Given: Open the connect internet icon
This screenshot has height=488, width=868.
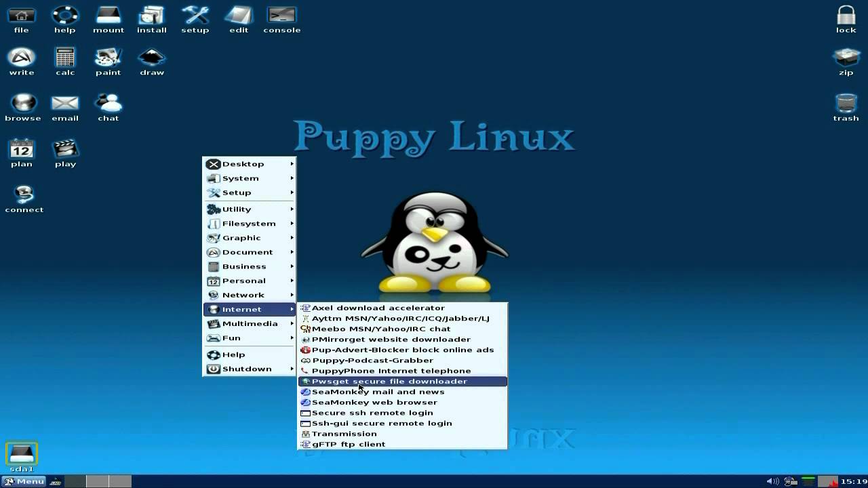Looking at the screenshot, I should 24,199.
